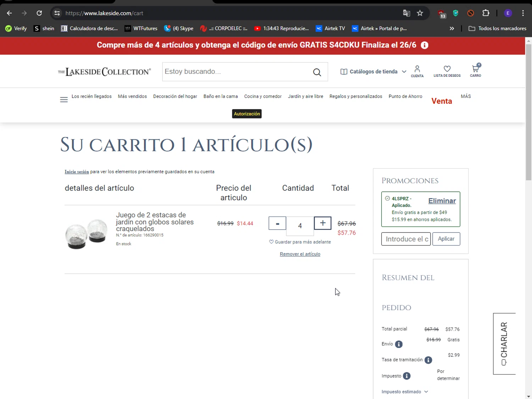The image size is (532, 399).
Task: Open the CHARLAR chat tab
Action: coord(504,344)
